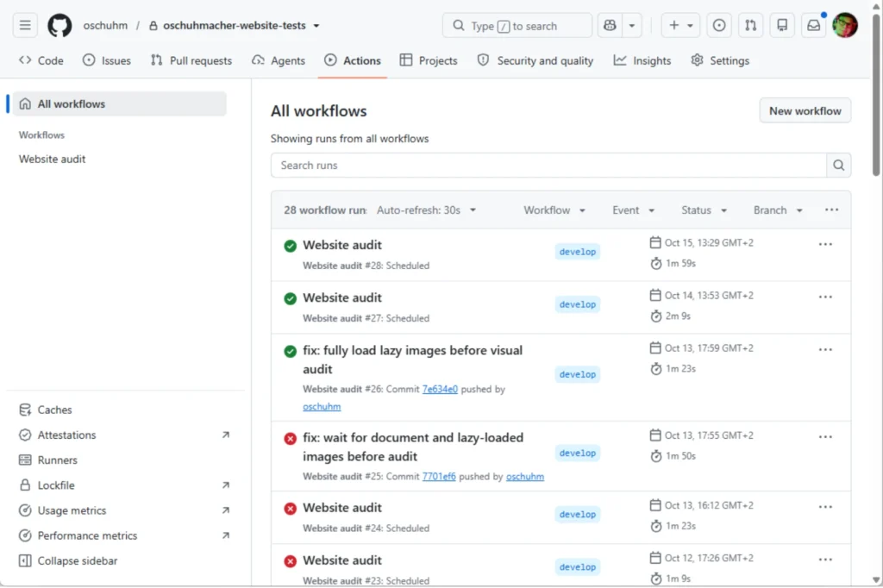The width and height of the screenshot is (883, 588).
Task: Open the Workflow filter dropdown
Action: [554, 210]
